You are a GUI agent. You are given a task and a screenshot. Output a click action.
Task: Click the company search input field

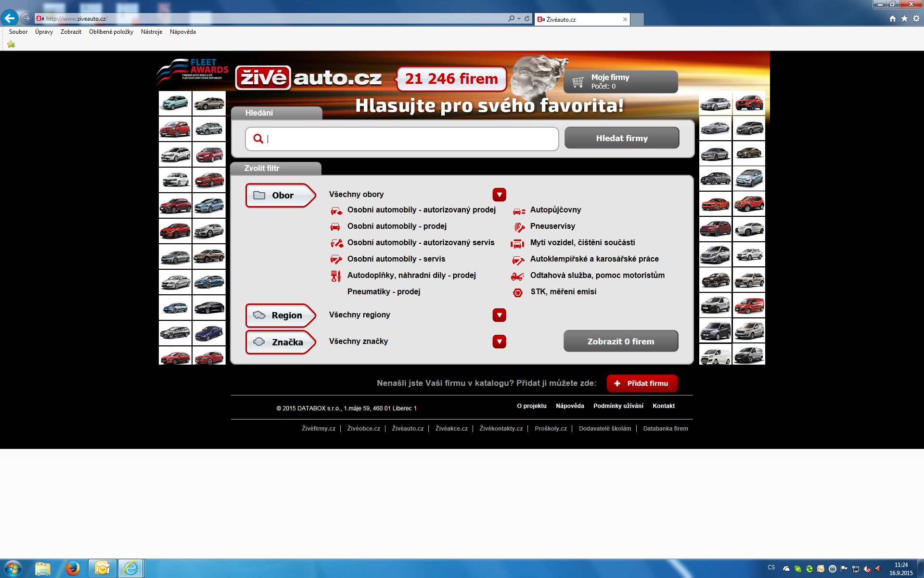[402, 139]
